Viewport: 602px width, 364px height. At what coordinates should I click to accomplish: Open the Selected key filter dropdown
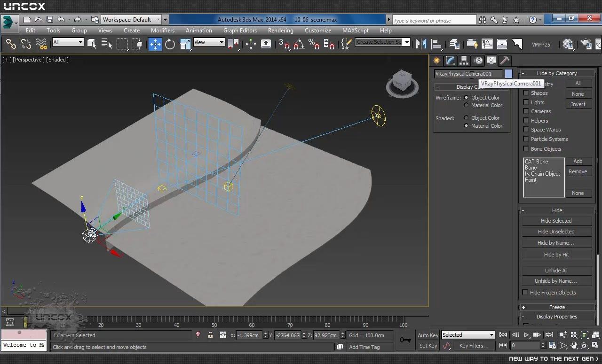tap(468, 335)
